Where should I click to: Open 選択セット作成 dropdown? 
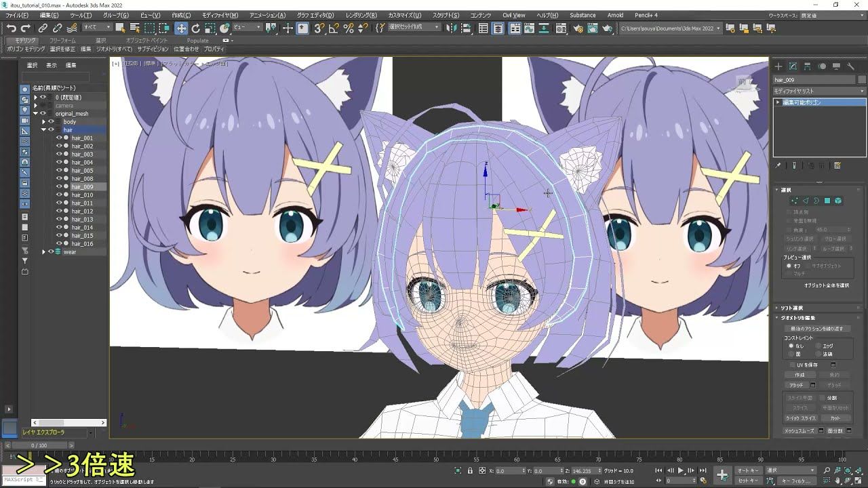point(413,28)
